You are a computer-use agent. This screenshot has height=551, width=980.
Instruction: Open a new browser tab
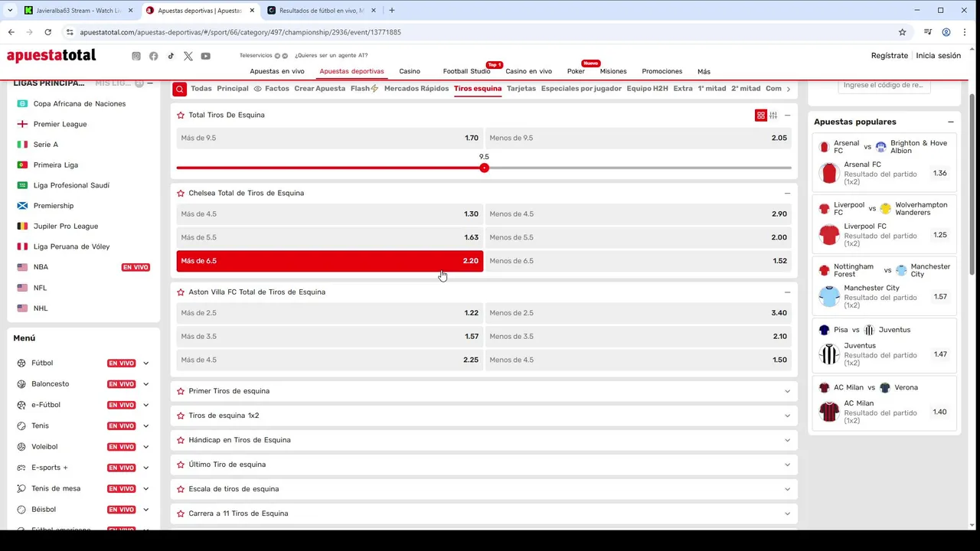pos(392,11)
